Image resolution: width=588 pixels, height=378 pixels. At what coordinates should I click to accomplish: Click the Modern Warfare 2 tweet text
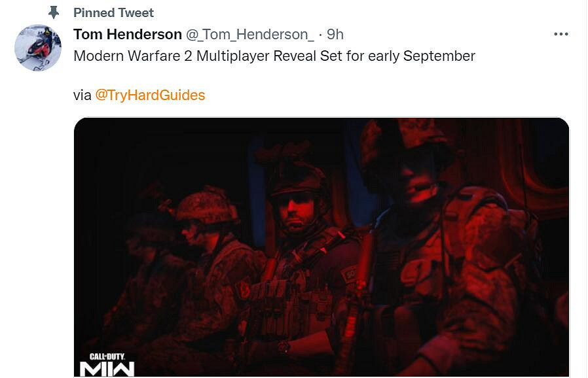[274, 56]
